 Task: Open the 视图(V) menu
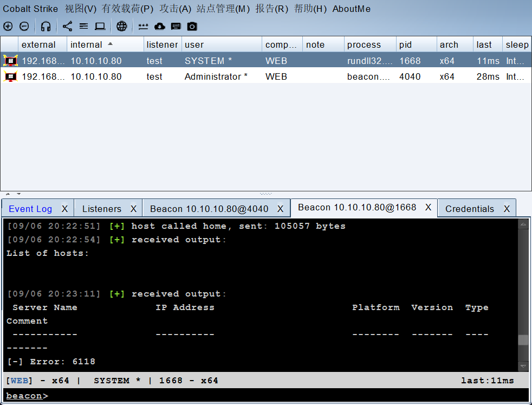pos(81,9)
